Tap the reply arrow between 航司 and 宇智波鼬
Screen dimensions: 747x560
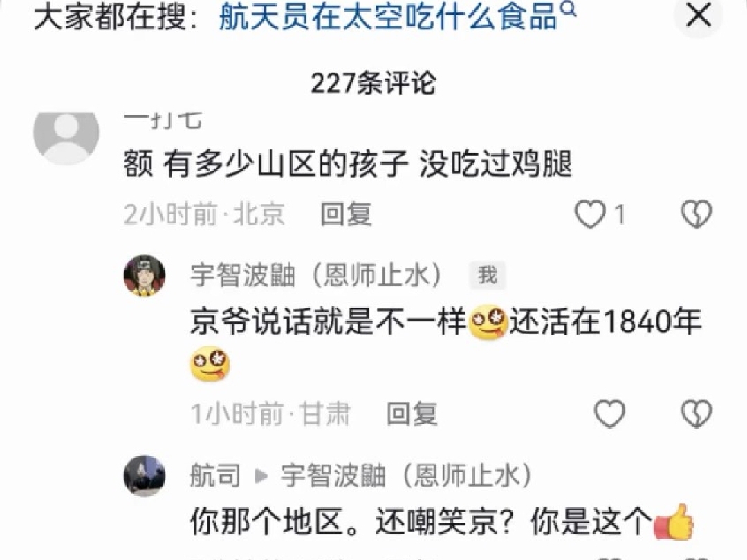tap(261, 476)
